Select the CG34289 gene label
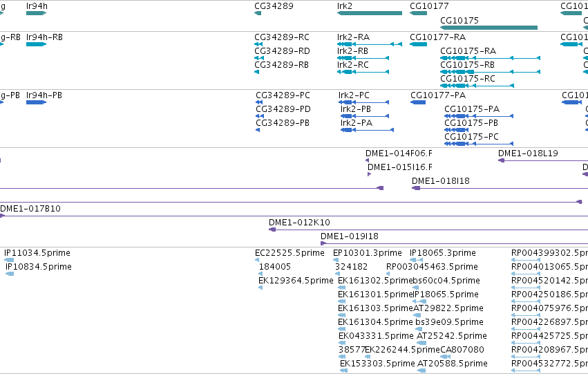This screenshot has height=374, width=588. point(274,6)
